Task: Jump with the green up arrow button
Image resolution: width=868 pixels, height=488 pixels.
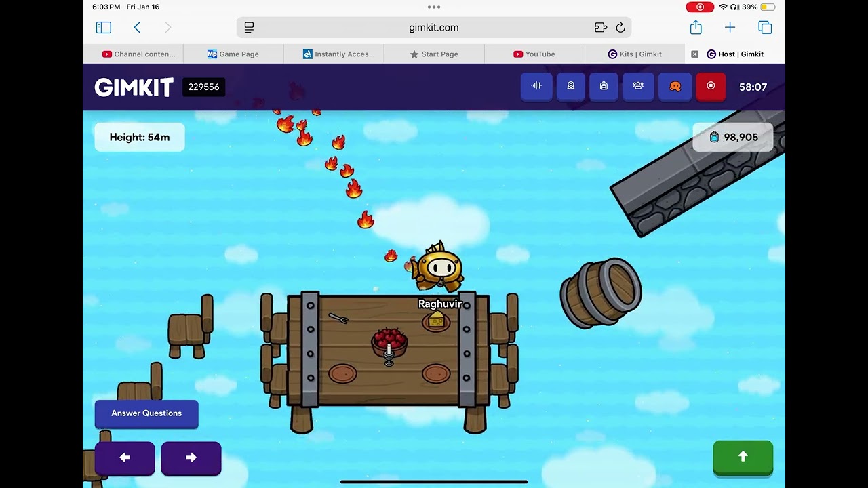Action: [x=743, y=457]
